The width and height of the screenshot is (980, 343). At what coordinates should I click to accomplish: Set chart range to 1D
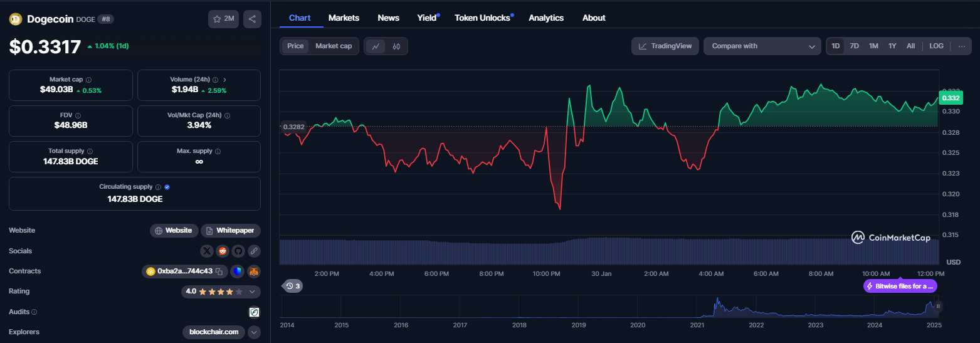tap(836, 46)
